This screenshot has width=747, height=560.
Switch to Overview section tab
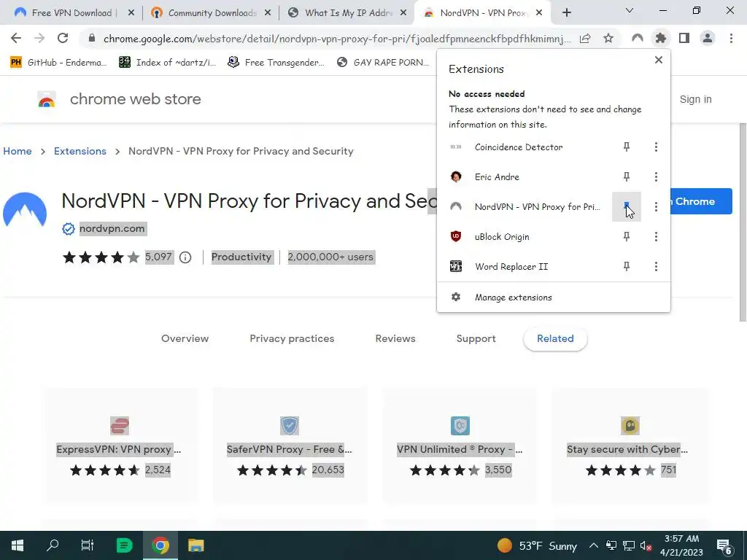pyautogui.click(x=185, y=338)
